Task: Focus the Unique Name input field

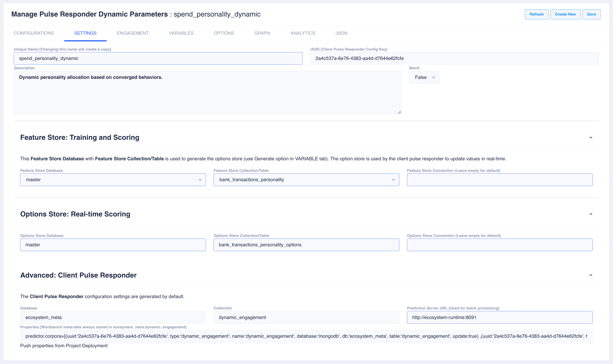Action: tap(158, 58)
